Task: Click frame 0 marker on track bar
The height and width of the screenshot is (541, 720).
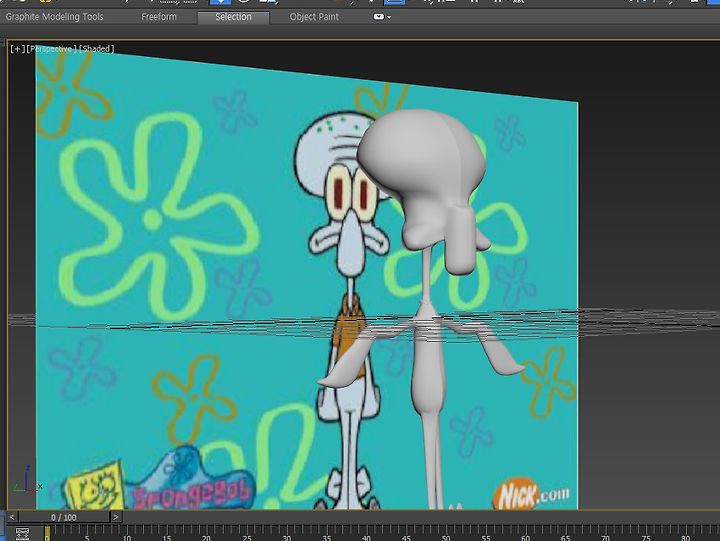Action: pos(47,534)
